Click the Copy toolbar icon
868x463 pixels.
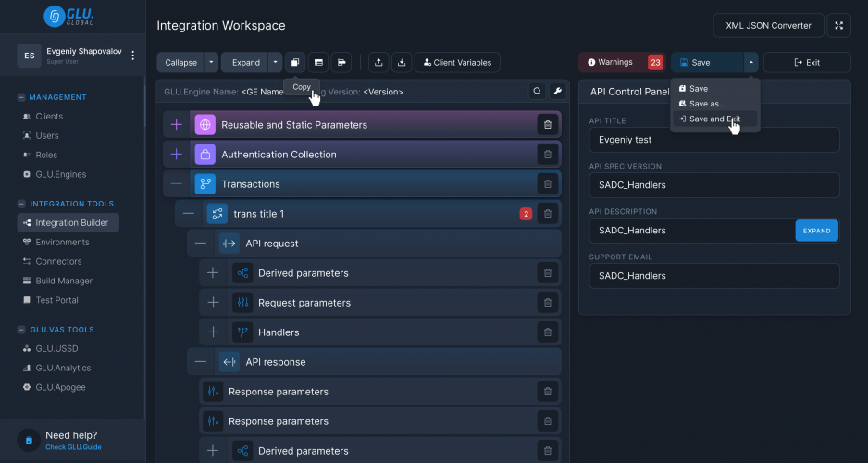295,63
